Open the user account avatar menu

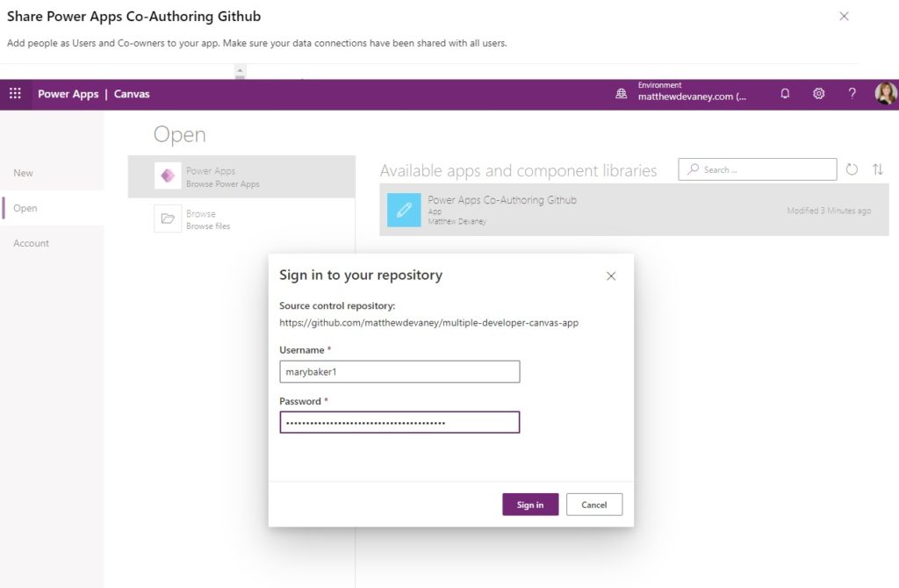pos(886,93)
